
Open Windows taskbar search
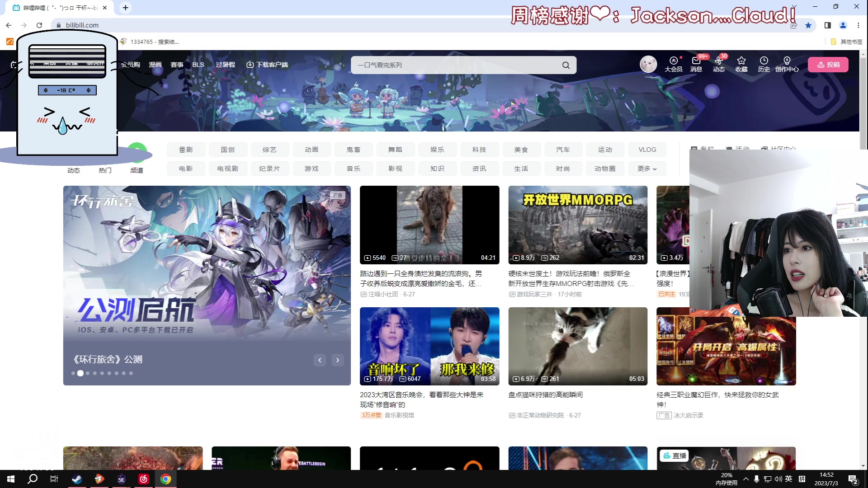33,479
